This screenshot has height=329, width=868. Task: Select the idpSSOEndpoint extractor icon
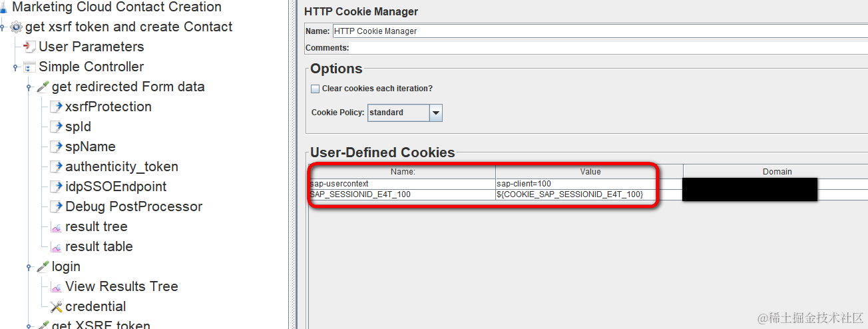56,187
